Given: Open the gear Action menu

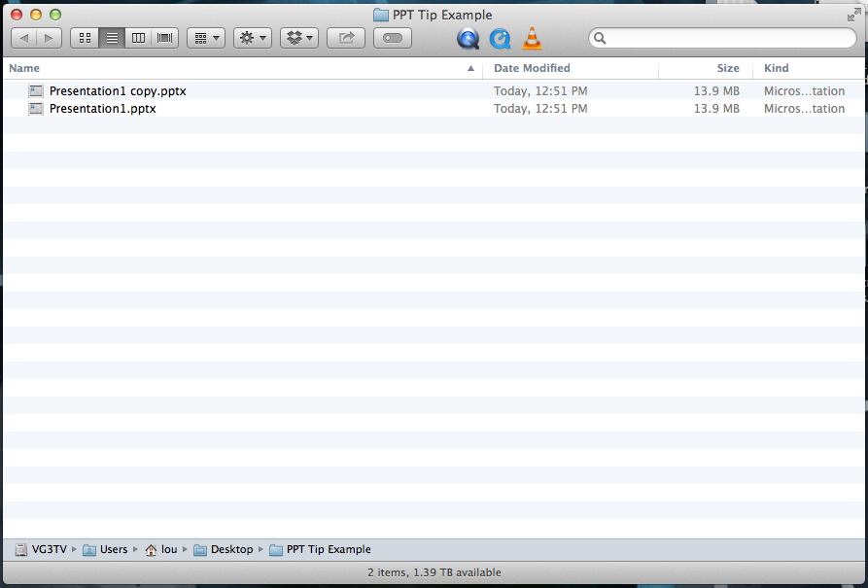Looking at the screenshot, I should [253, 38].
